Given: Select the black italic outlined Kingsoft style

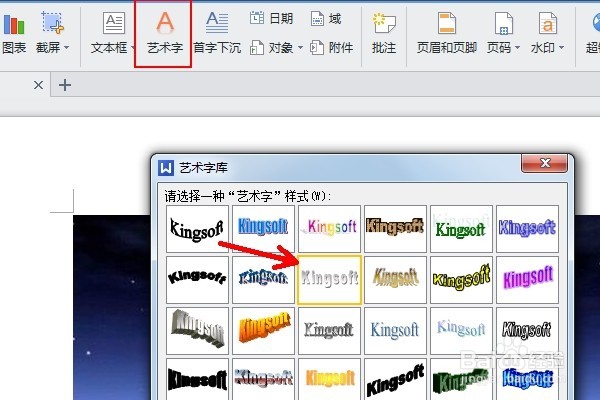Looking at the screenshot, I should point(527,331).
